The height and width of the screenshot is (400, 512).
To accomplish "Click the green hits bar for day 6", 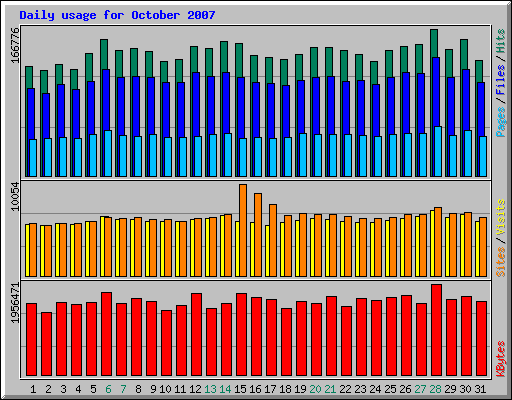I will 104,54.
